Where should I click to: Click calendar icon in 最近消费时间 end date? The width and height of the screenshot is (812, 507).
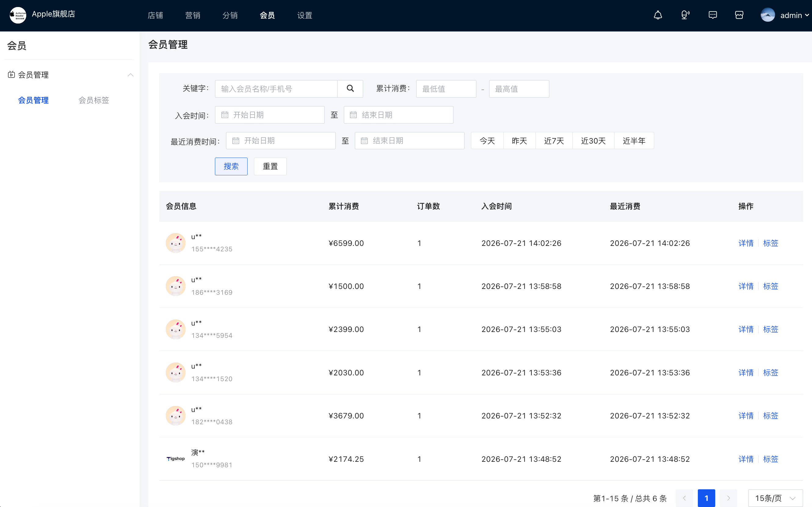[x=364, y=140]
